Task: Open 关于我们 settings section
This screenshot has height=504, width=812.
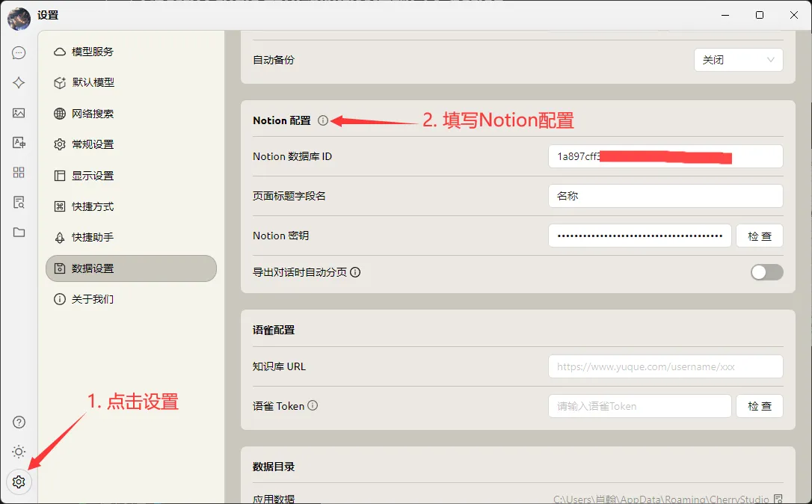Action: [x=131, y=299]
